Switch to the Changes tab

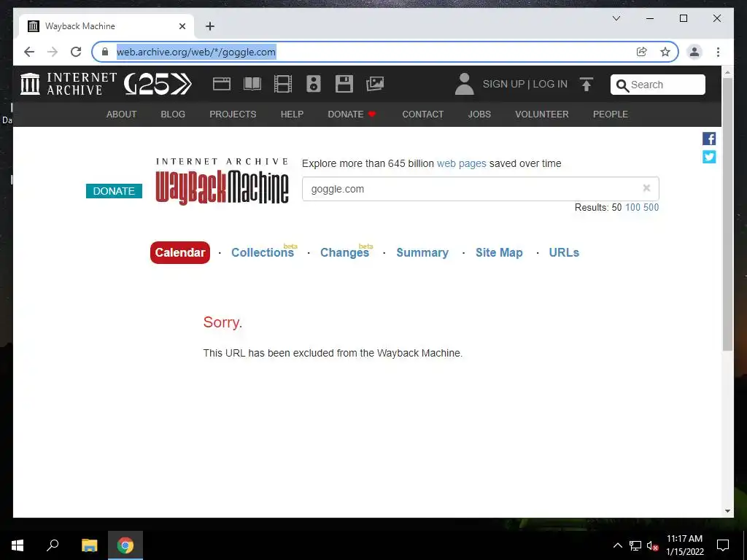click(x=345, y=252)
